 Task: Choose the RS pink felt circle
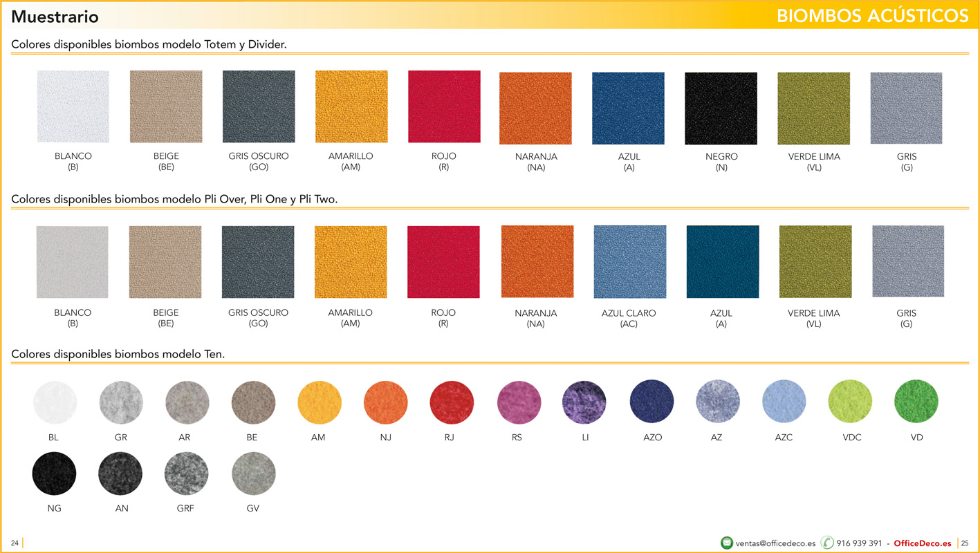click(x=519, y=402)
